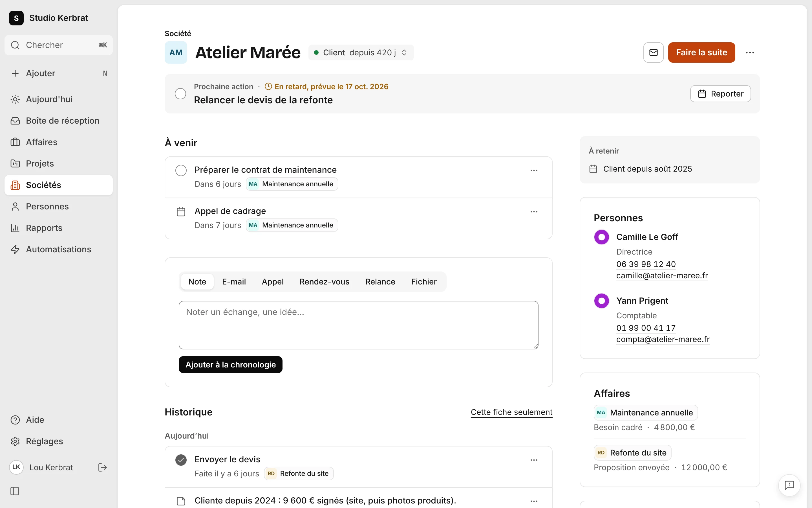Mark Relancer le devis de la refonte done
The width and height of the screenshot is (812, 508).
pyautogui.click(x=180, y=94)
